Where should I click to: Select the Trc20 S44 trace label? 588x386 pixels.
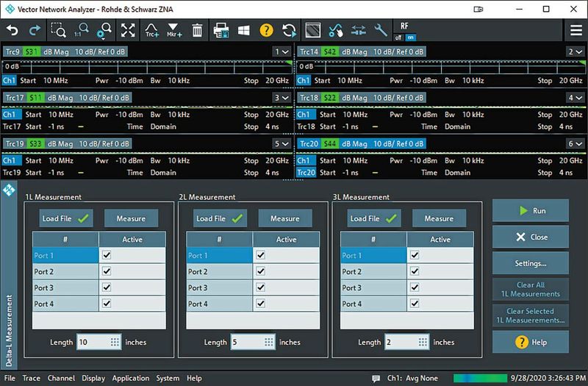point(362,143)
